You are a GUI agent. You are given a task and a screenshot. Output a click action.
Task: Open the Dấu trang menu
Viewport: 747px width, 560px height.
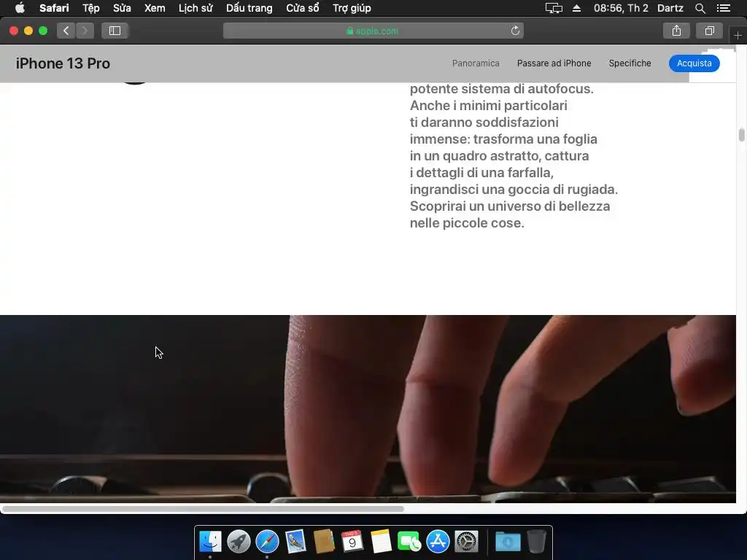[x=249, y=8]
